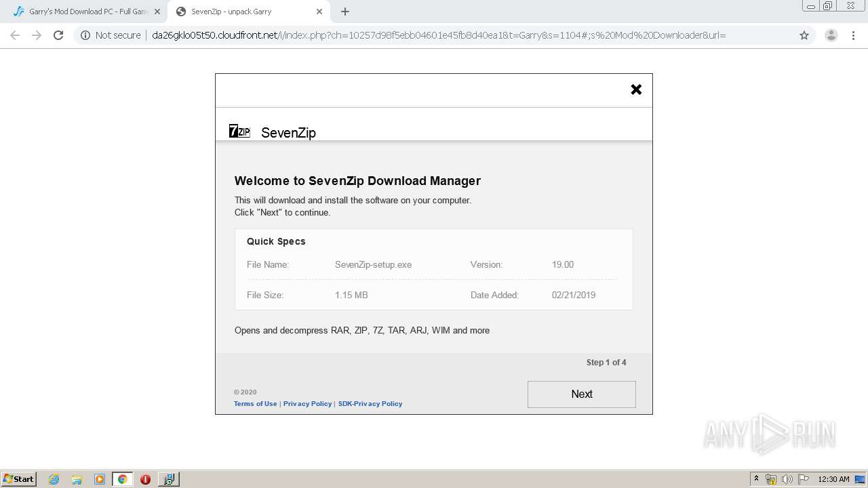868x488 pixels.
Task: Close the SevenZip - unpack Garry tab
Action: click(319, 12)
